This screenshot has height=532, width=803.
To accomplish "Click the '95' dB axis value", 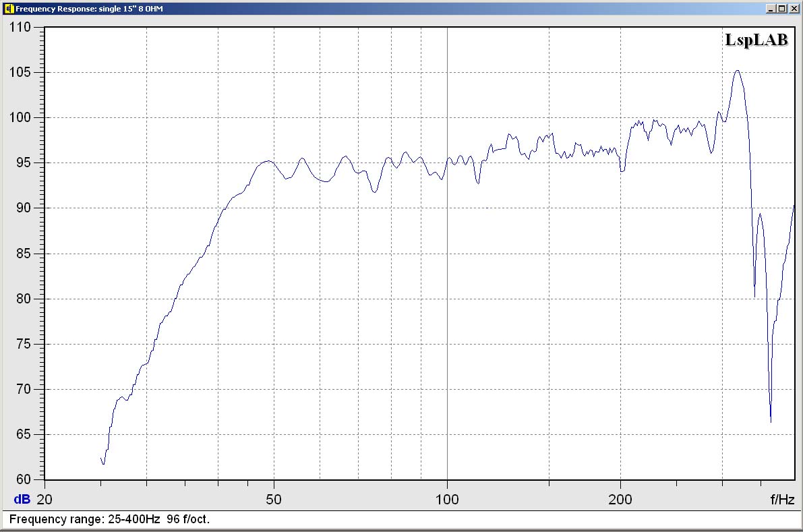I will pyautogui.click(x=24, y=162).
